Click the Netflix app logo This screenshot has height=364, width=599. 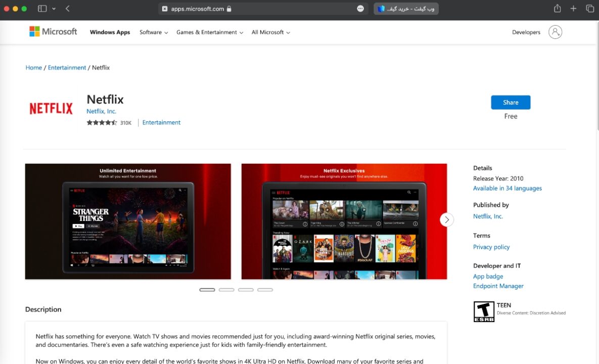tap(51, 109)
